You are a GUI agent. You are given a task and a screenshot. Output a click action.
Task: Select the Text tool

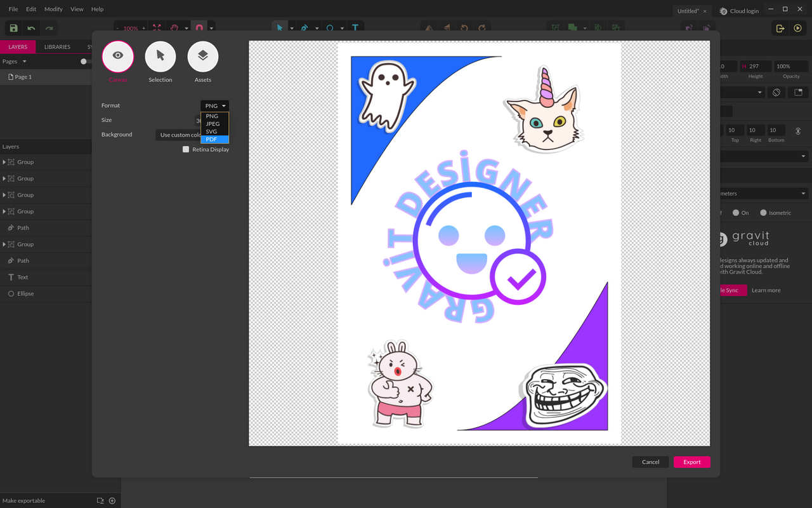(355, 28)
